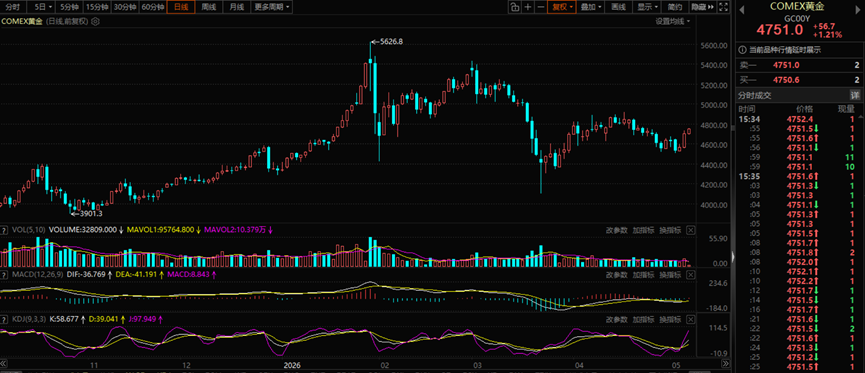The height and width of the screenshot is (373, 865).
Task: Click 换指标 in the KDJ panel
Action: (670, 319)
